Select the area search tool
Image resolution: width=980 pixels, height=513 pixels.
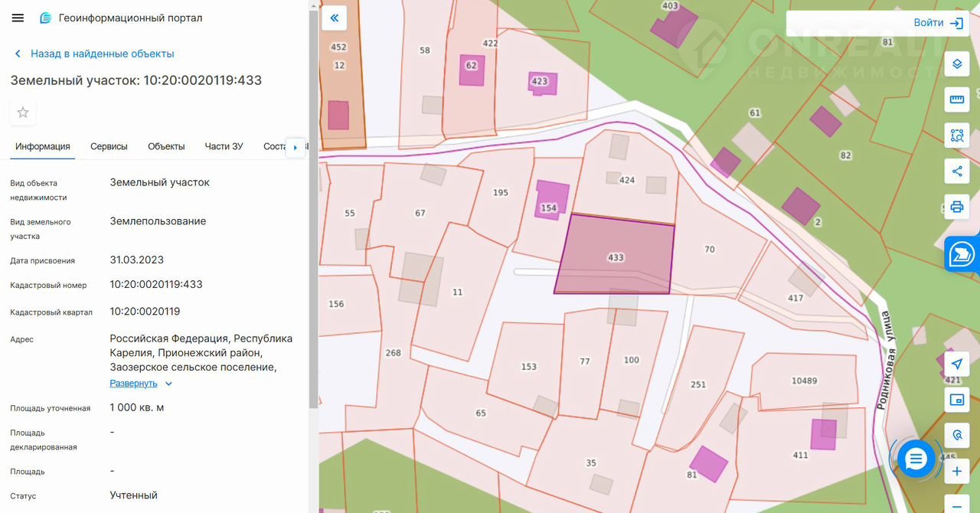click(x=956, y=136)
